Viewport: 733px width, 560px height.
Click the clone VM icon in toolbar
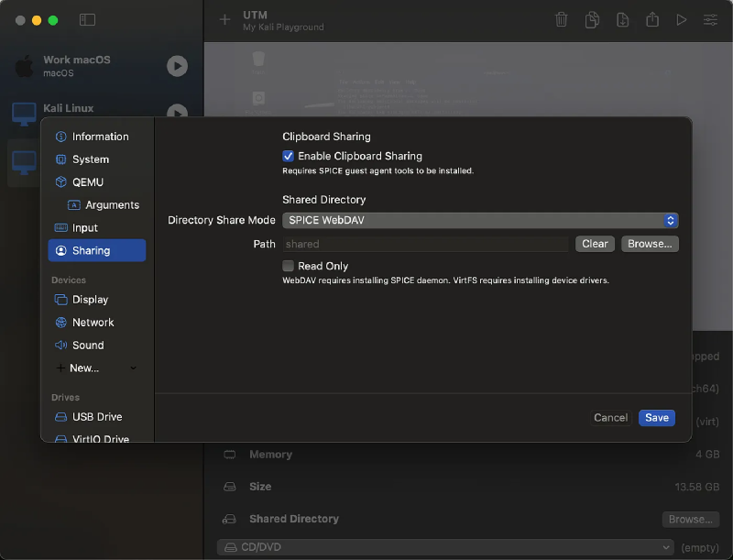coord(593,19)
